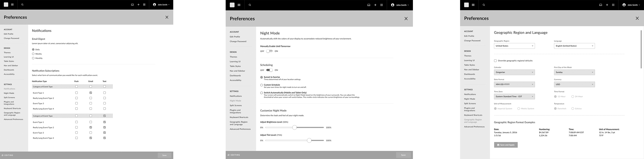Open inbox icon in Notifications window header

pyautogui.click(x=132, y=5)
